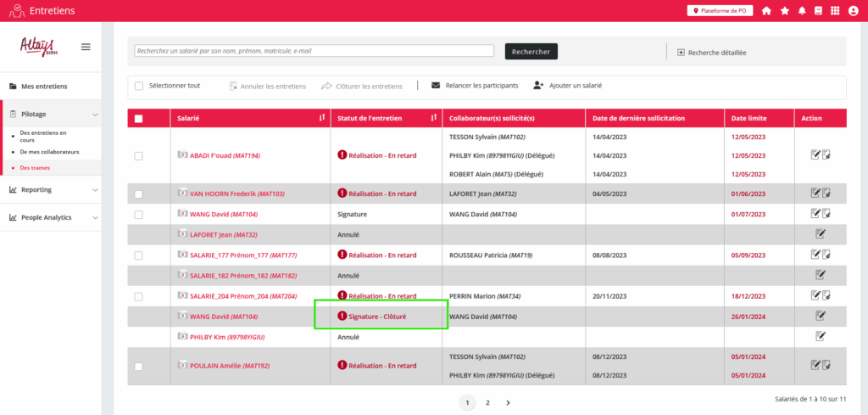
Task: Click Relancer les participants
Action: tap(475, 86)
